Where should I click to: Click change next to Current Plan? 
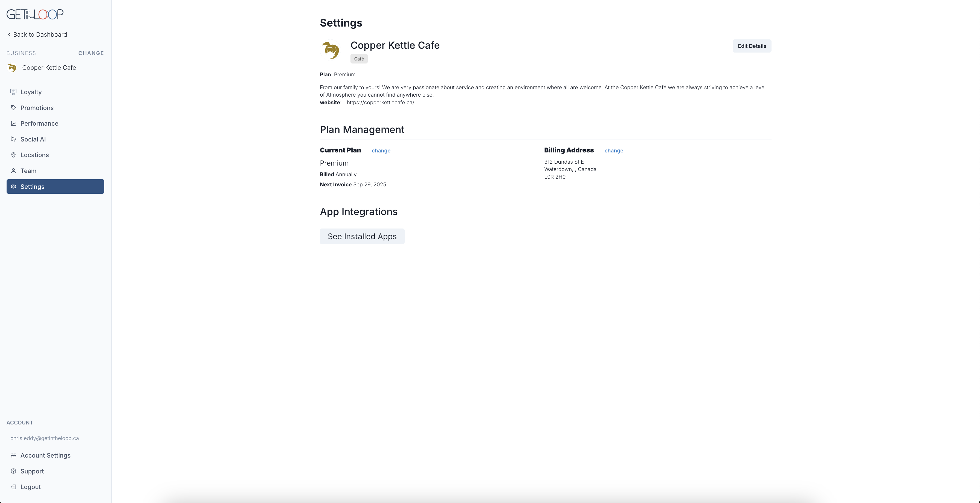coord(381,151)
